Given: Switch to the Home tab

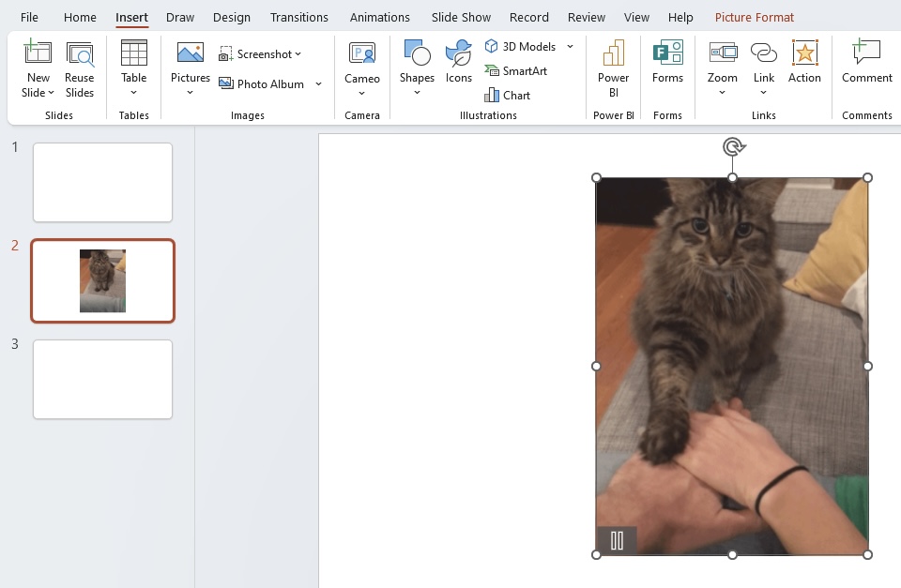Looking at the screenshot, I should point(80,17).
